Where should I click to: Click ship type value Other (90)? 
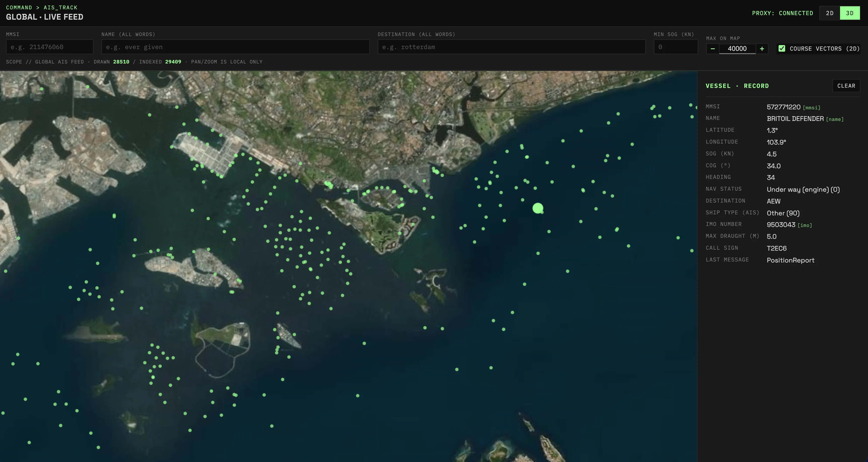(x=783, y=213)
